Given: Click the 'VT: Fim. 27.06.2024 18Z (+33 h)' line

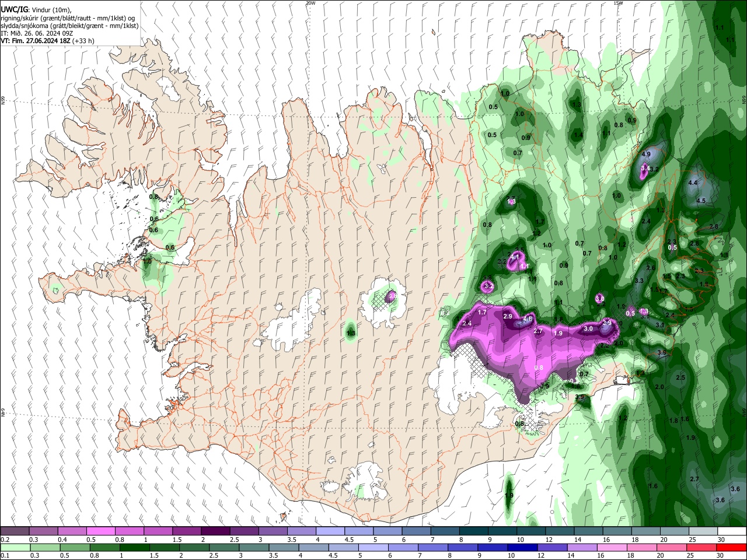Looking at the screenshot, I should point(48,41).
